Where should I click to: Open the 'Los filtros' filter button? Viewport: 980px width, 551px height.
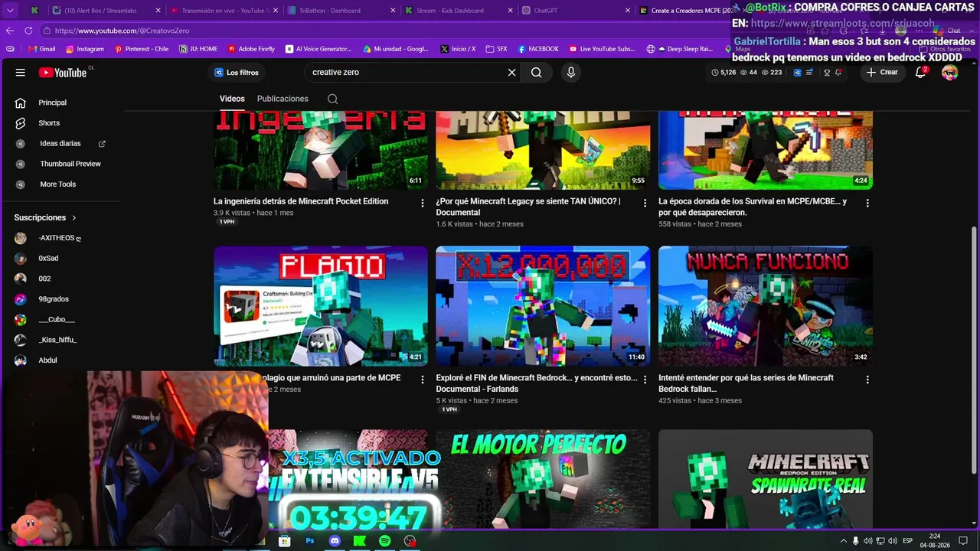[237, 73]
